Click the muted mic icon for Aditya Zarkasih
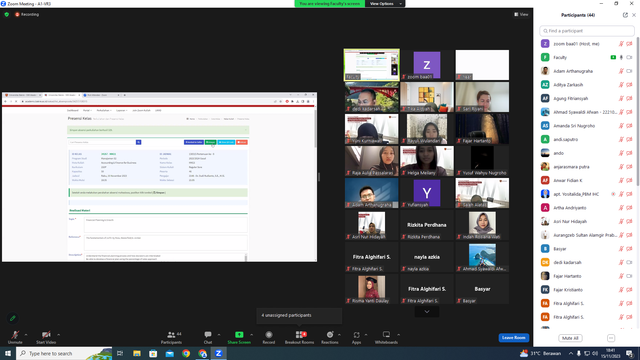The width and height of the screenshot is (640, 360). pos(621,85)
